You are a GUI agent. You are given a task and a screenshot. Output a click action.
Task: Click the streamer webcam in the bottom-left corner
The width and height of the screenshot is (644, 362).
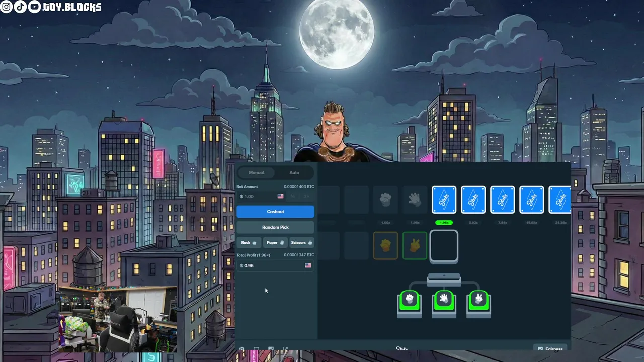click(118, 319)
